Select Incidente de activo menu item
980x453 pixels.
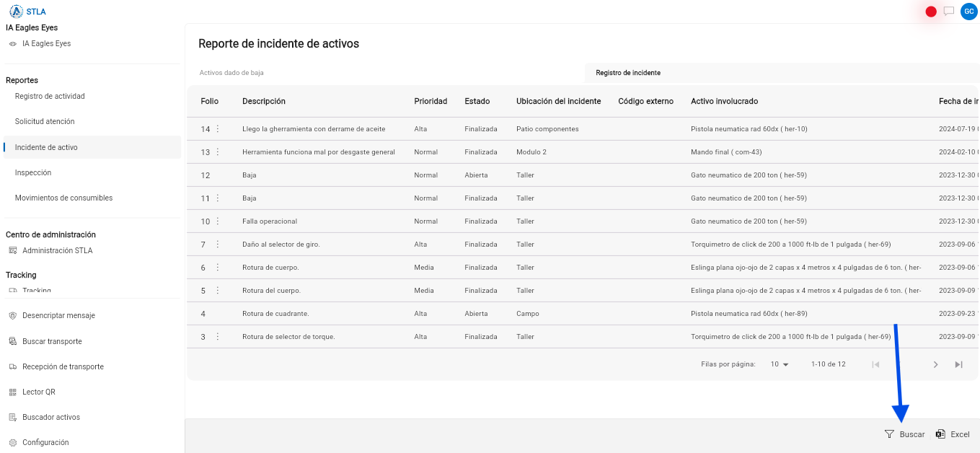(92, 147)
